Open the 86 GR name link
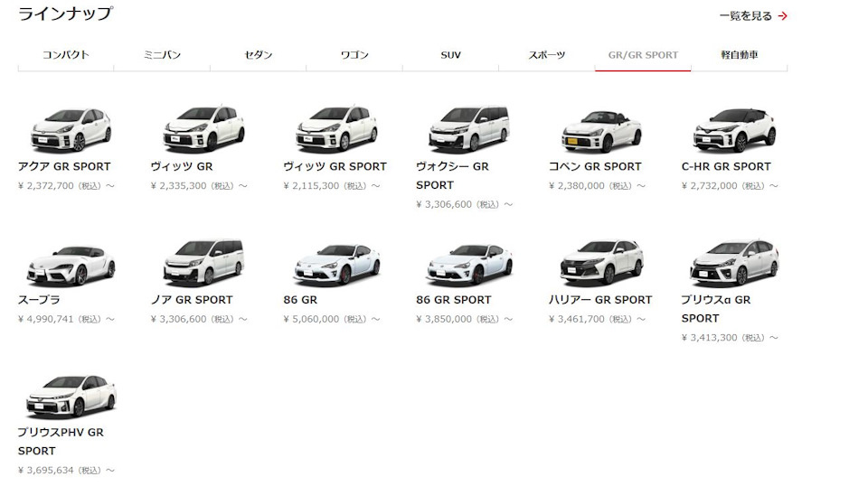This screenshot has width=868, height=486. click(x=300, y=300)
